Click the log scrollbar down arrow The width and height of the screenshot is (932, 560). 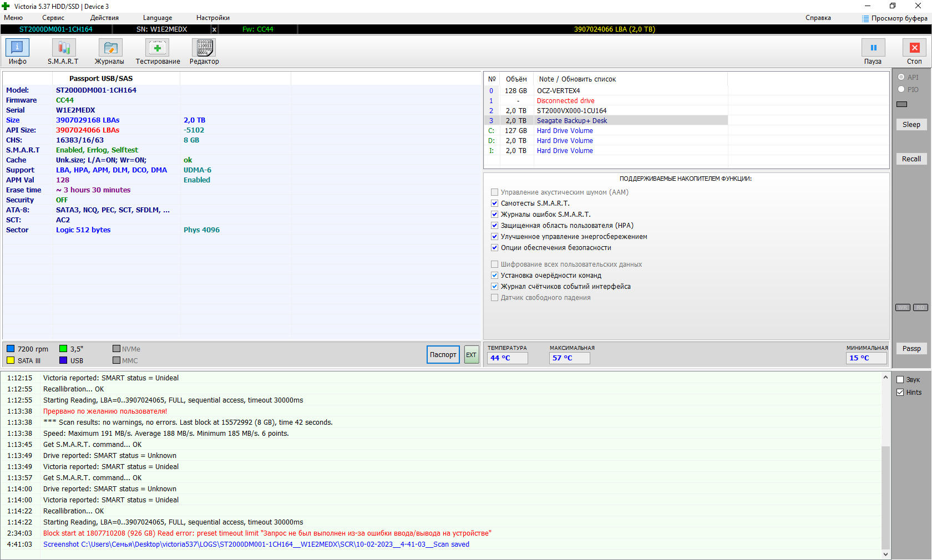(x=885, y=554)
